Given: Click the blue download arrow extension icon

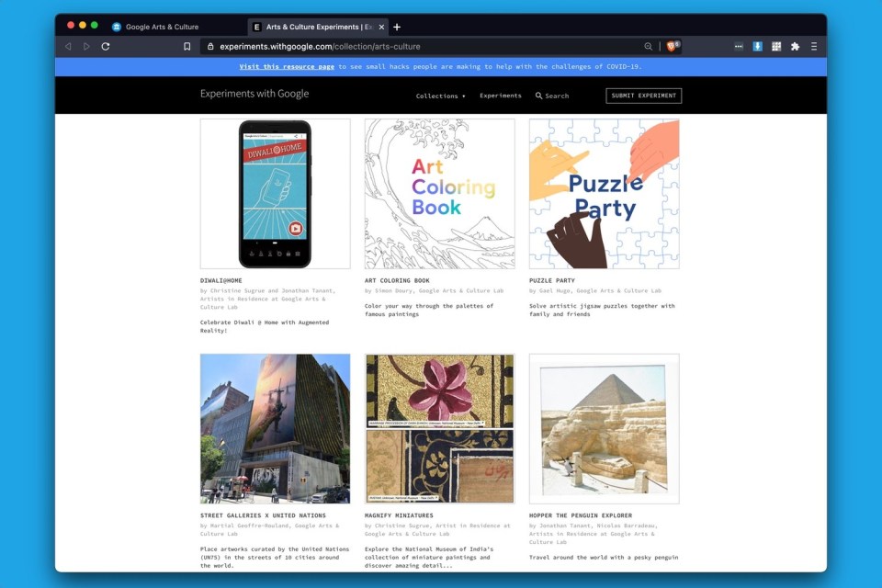Looking at the screenshot, I should pyautogui.click(x=758, y=46).
